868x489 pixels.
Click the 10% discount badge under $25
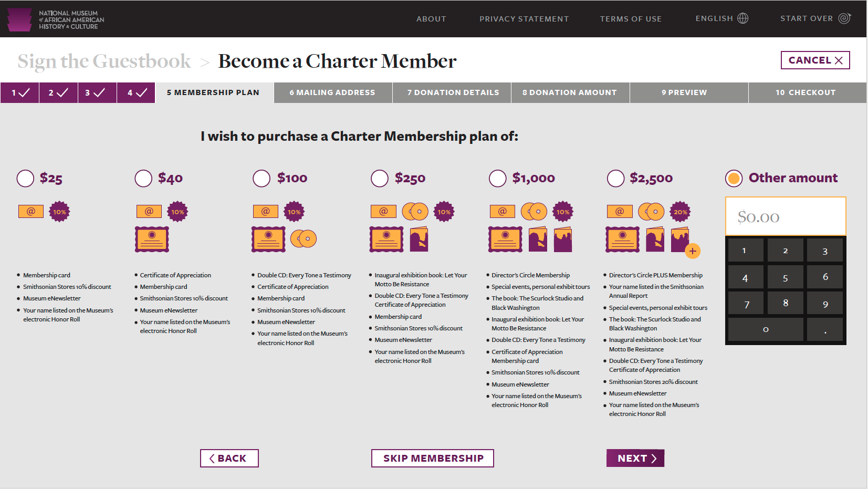pos(59,212)
